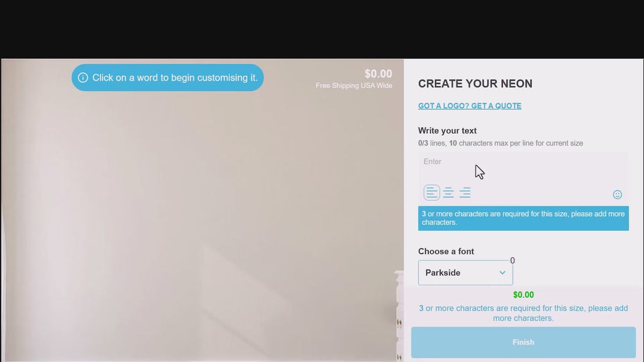Click the info icon in blue tooltip

click(82, 77)
